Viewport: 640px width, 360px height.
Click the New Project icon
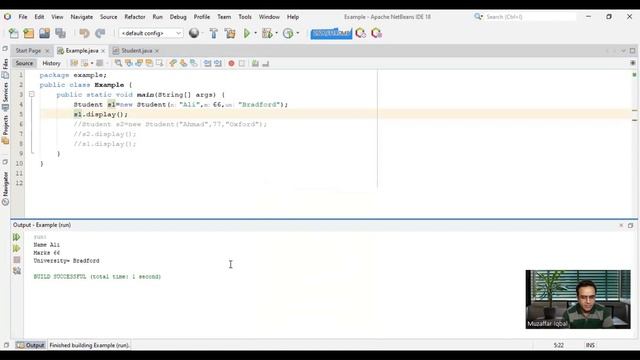[29, 33]
